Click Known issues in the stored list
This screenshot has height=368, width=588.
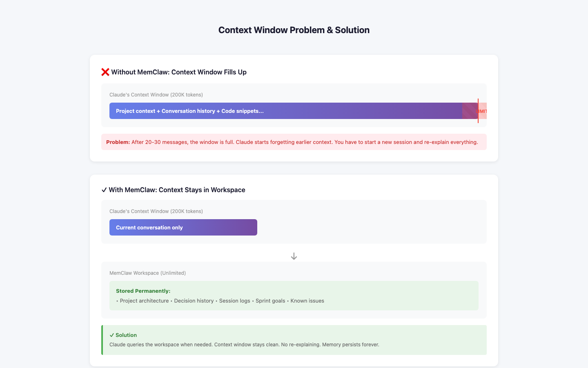pyautogui.click(x=307, y=301)
